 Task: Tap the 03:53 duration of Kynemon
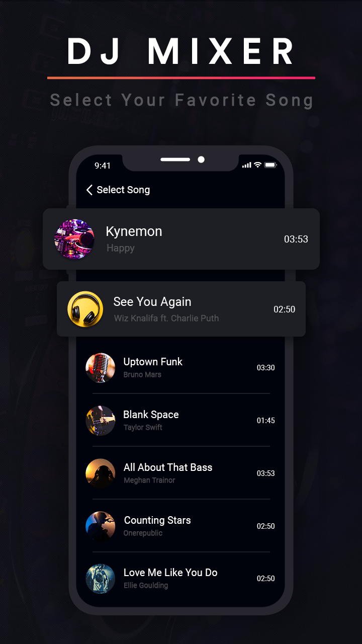[x=296, y=239]
